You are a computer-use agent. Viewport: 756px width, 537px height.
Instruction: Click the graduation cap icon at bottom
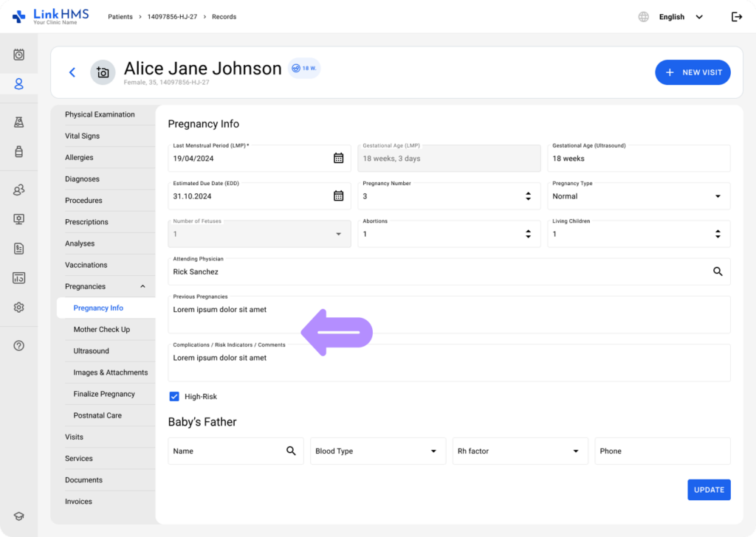[x=19, y=516]
